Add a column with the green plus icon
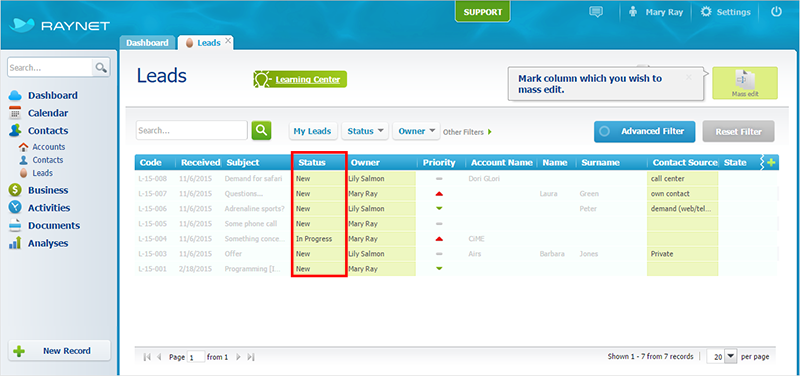The width and height of the screenshot is (800, 376). pyautogui.click(x=771, y=163)
